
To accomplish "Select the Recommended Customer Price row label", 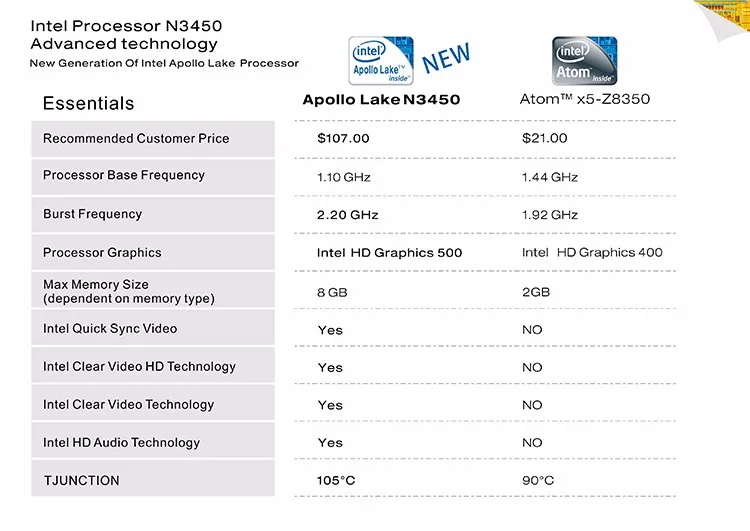I will coord(153,139).
